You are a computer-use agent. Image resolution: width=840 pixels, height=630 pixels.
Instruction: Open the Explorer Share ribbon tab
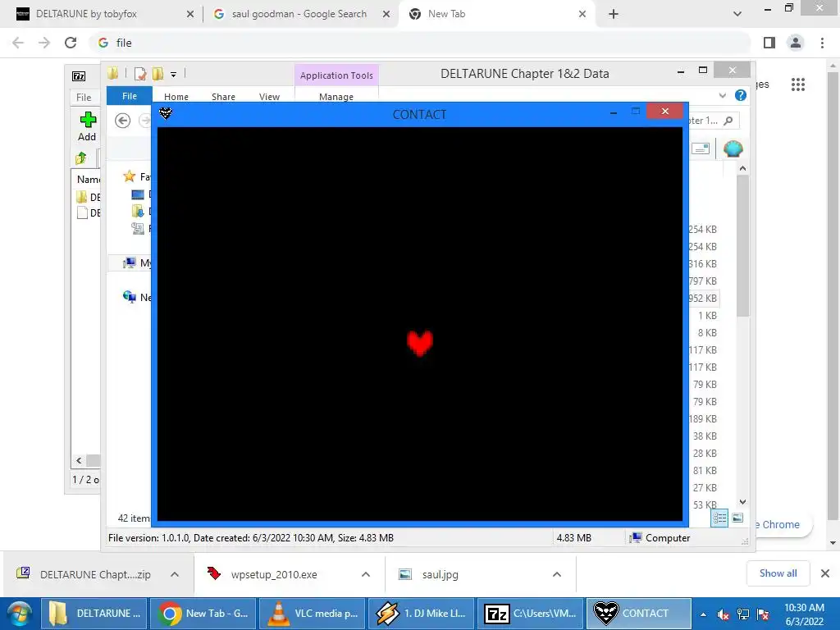(223, 97)
